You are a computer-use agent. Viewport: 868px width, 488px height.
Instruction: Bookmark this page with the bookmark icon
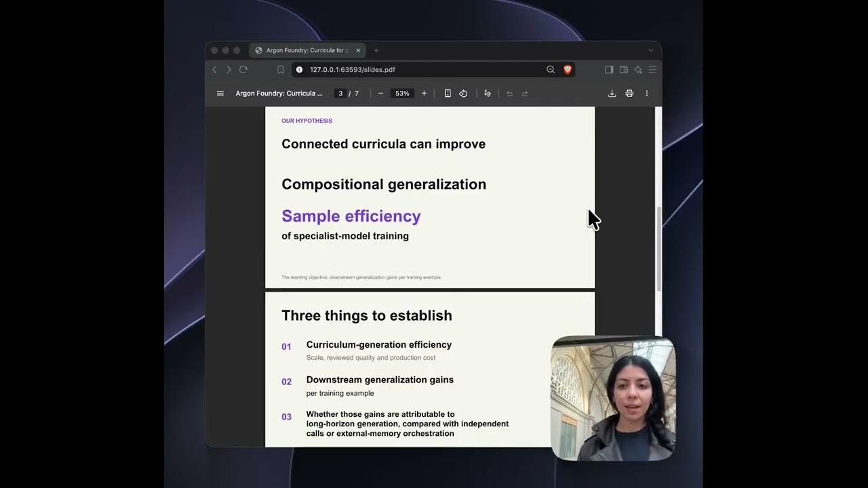click(x=281, y=69)
